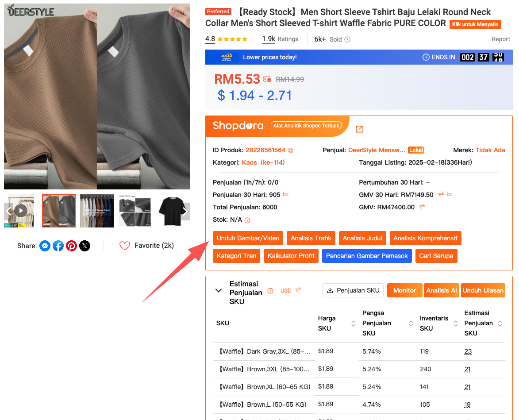Click the Stok info icon
The height and width of the screenshot is (420, 519).
pos(247,220)
